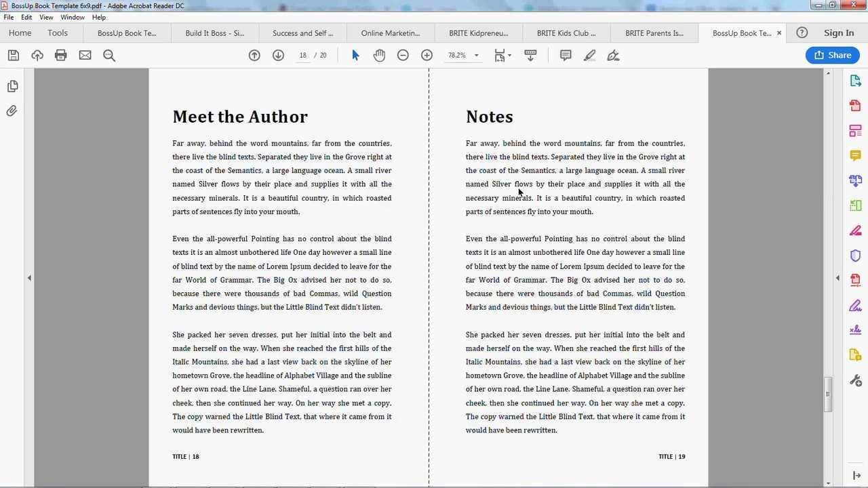Close the active BossUp Book tab
The image size is (868, 488).
(778, 33)
